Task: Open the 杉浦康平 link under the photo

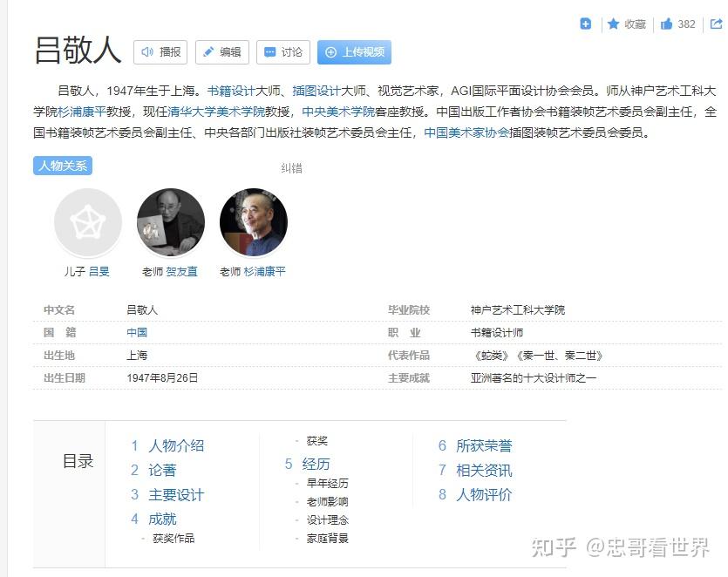Action: (x=265, y=272)
